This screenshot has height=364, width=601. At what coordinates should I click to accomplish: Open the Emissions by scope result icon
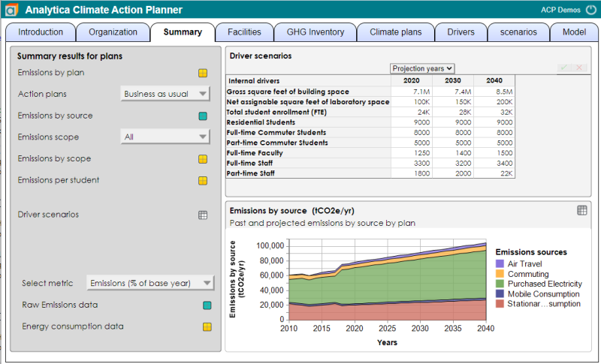[203, 159]
